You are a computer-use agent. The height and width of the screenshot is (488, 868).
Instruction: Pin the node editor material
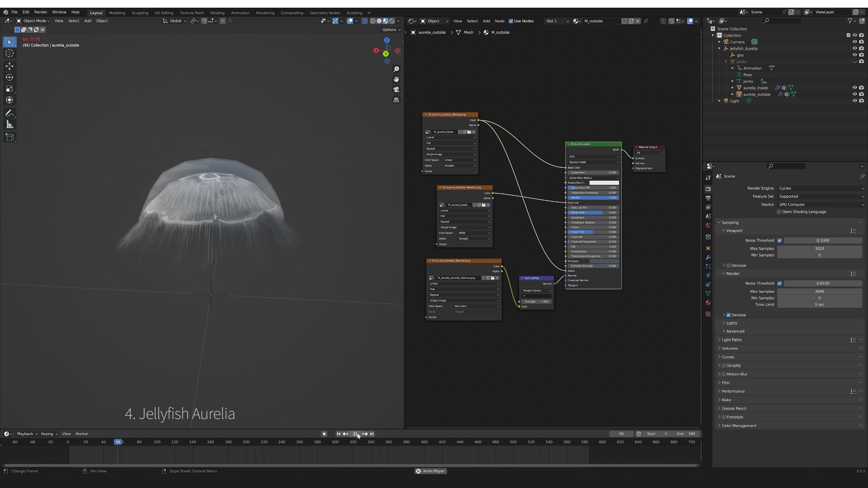646,21
